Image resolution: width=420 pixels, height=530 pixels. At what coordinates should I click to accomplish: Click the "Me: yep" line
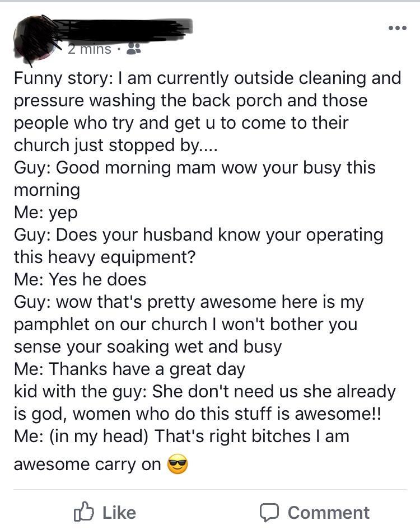[x=46, y=213]
